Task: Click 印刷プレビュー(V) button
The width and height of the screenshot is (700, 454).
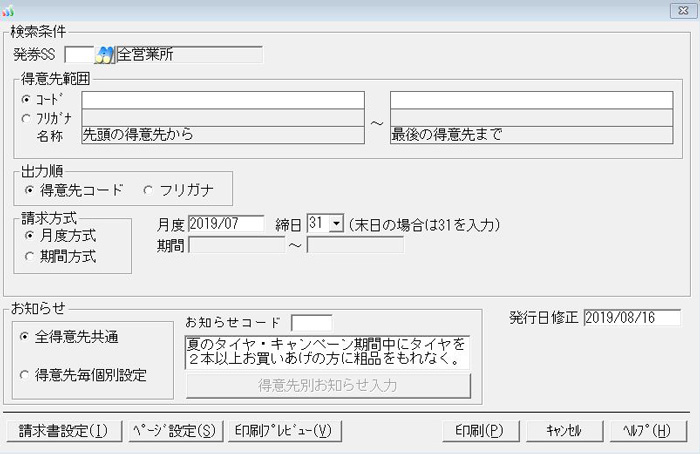Action: click(283, 431)
